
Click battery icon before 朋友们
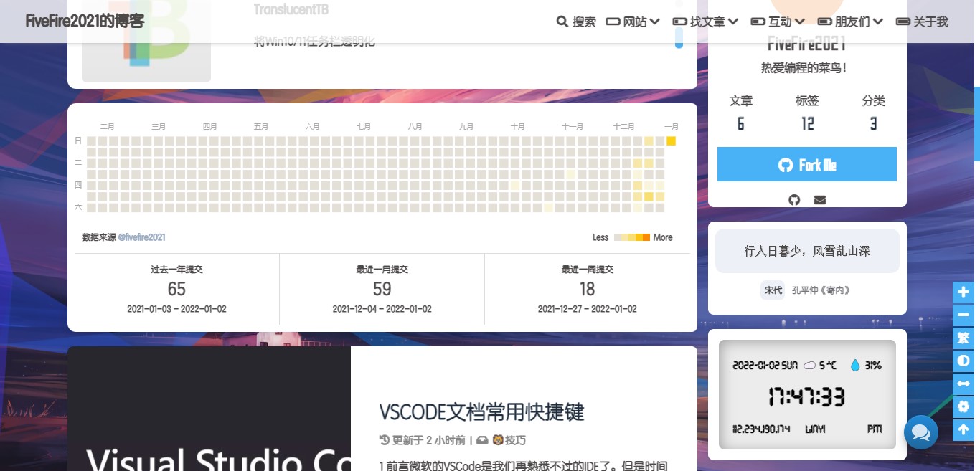(824, 22)
